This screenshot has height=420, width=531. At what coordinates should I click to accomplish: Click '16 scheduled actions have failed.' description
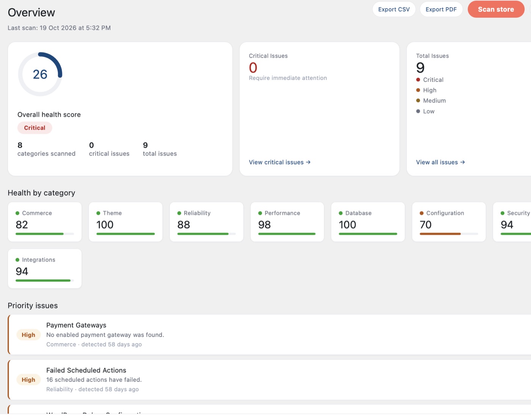point(94,379)
